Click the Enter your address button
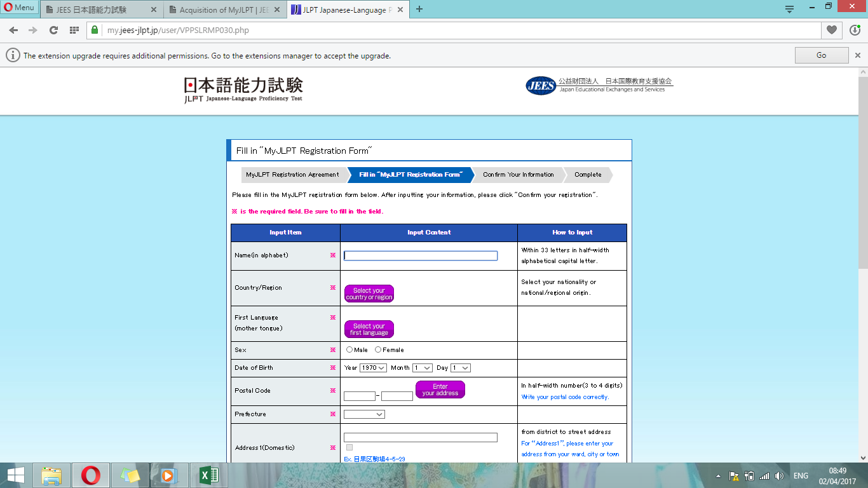The height and width of the screenshot is (488, 868). (440, 390)
